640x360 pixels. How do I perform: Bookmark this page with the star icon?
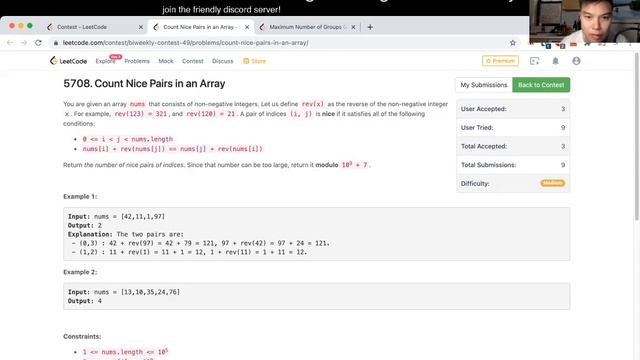tap(513, 42)
